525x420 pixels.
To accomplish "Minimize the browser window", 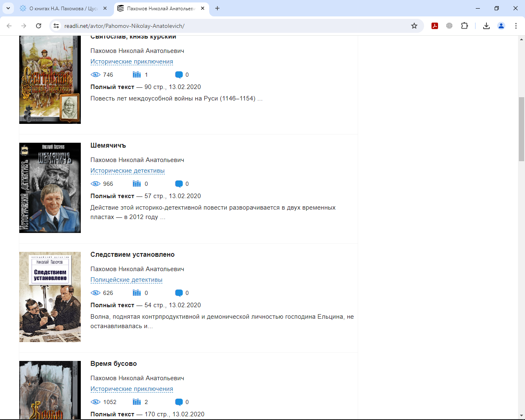I will pos(478,8).
